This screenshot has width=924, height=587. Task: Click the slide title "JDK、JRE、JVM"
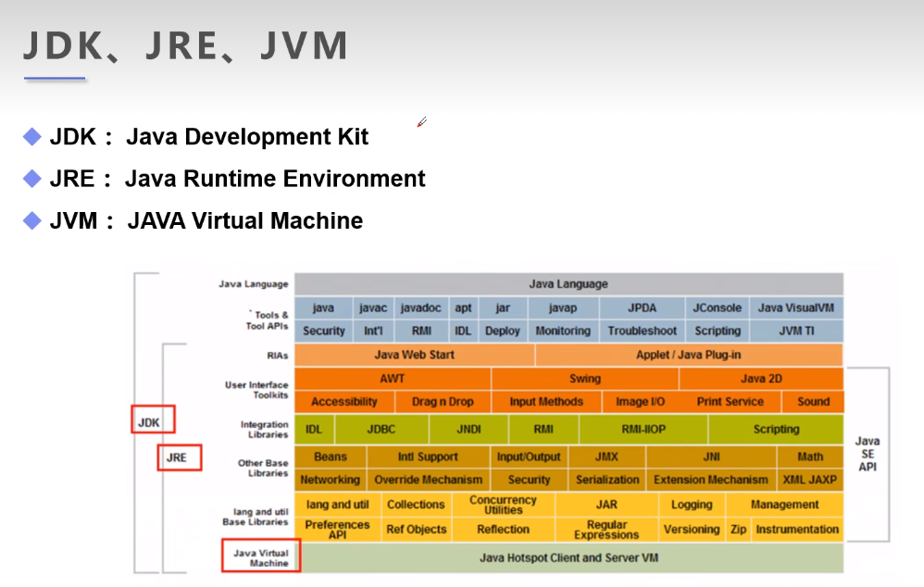click(x=185, y=46)
